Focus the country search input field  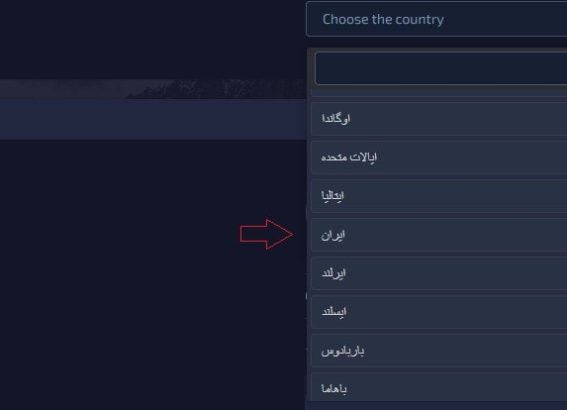click(441, 68)
